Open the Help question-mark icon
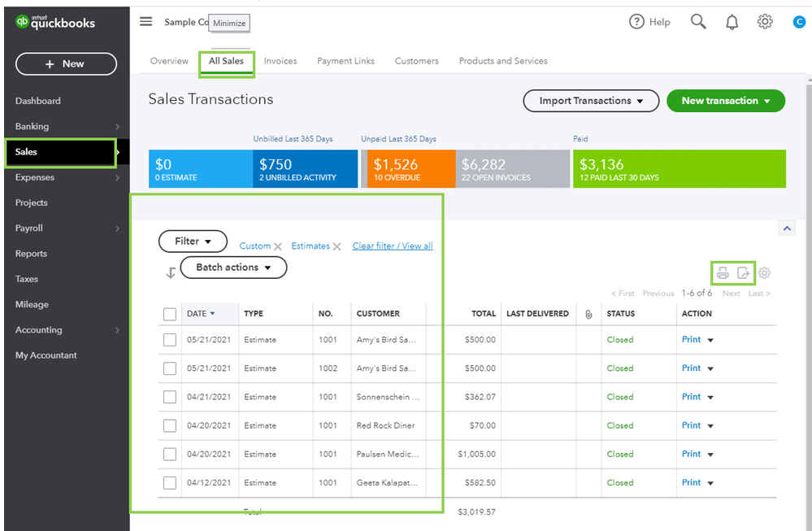The image size is (812, 531). click(636, 22)
